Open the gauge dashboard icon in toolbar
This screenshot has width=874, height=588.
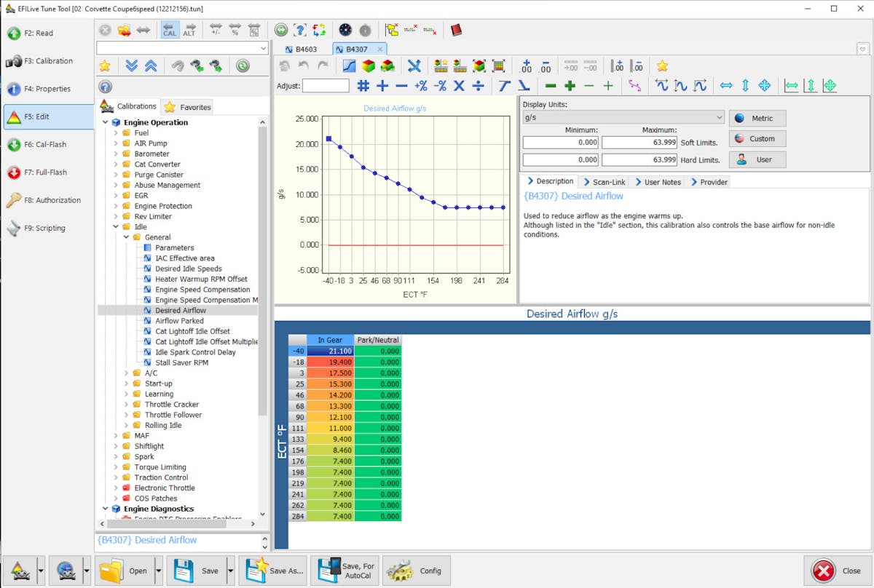point(345,30)
